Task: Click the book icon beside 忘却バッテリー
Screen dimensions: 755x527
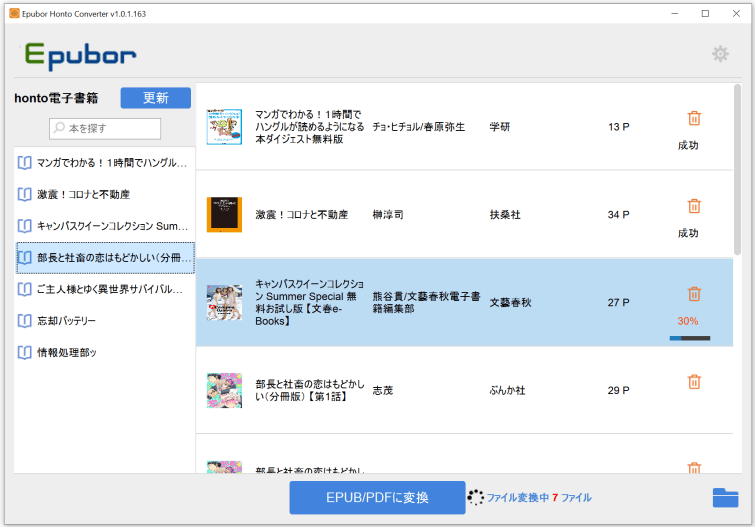Action: click(x=25, y=321)
